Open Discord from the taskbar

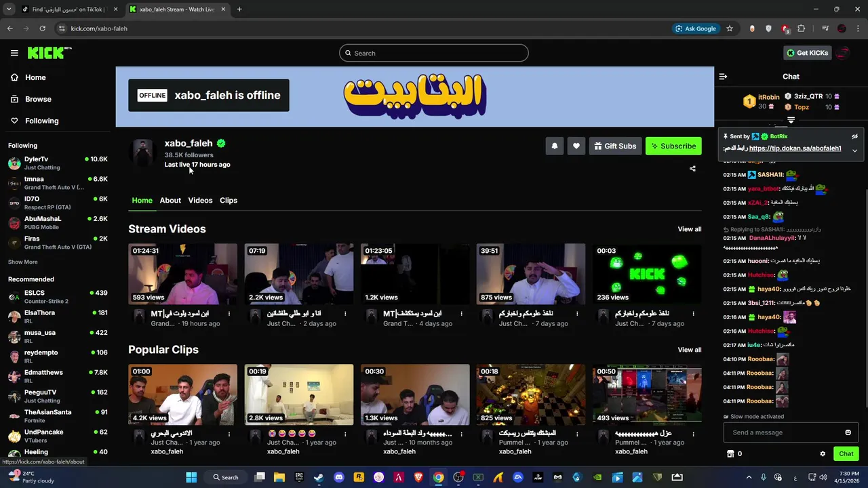(x=339, y=477)
